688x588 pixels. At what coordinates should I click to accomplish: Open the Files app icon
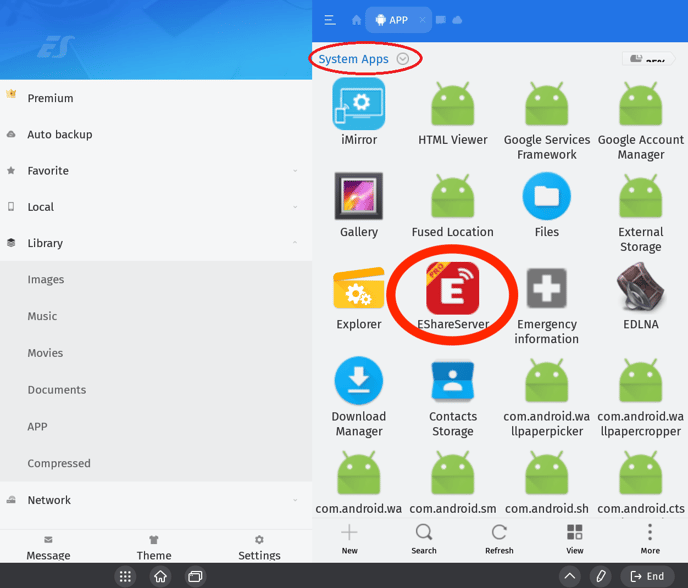[546, 197]
